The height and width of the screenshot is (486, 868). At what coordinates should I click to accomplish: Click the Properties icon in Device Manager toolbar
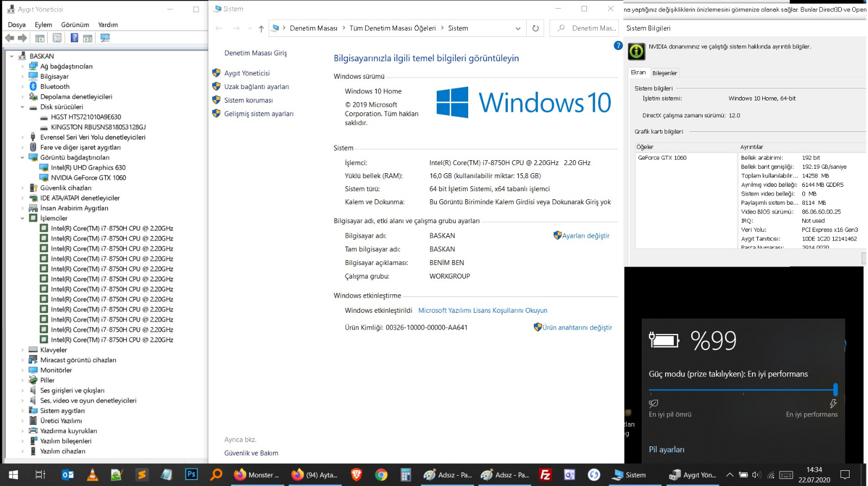[x=57, y=38]
